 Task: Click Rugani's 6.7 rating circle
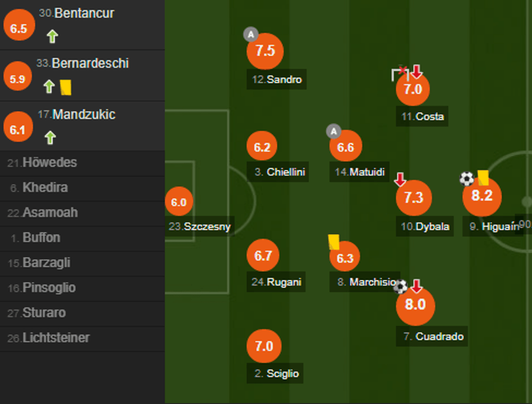pyautogui.click(x=263, y=255)
